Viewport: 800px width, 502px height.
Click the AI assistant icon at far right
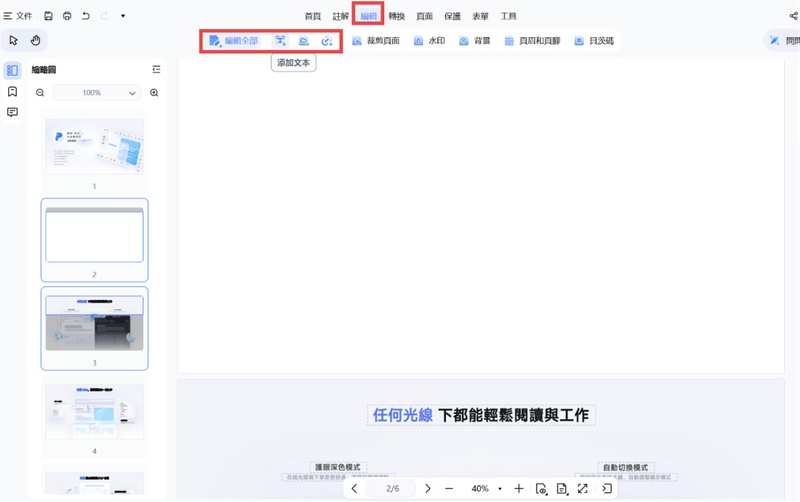(775, 40)
